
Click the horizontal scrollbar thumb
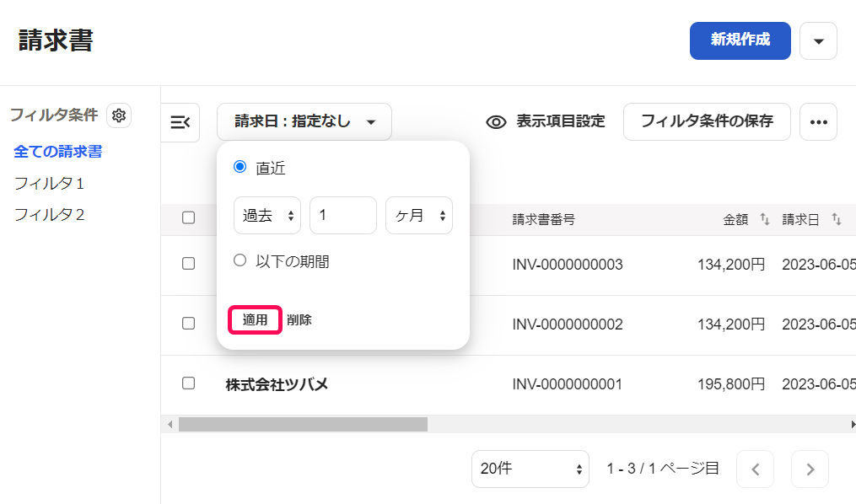point(303,425)
